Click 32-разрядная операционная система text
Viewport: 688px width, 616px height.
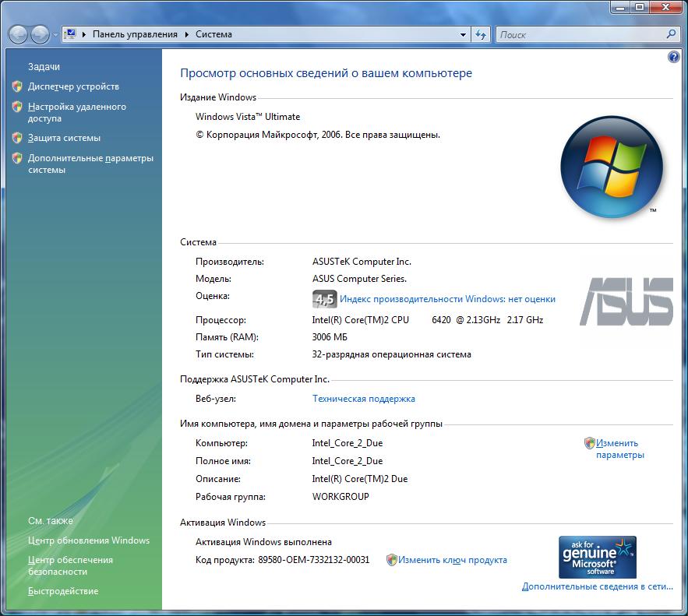[x=391, y=354]
